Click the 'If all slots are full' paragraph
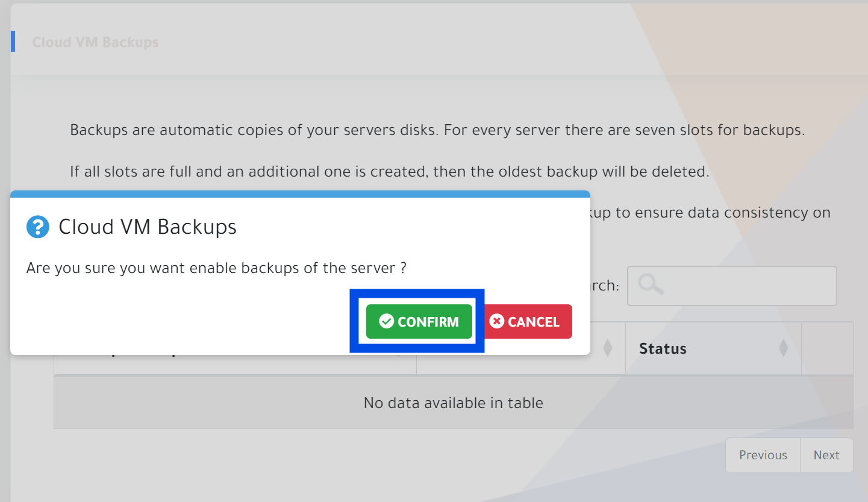868x502 pixels. 389,171
